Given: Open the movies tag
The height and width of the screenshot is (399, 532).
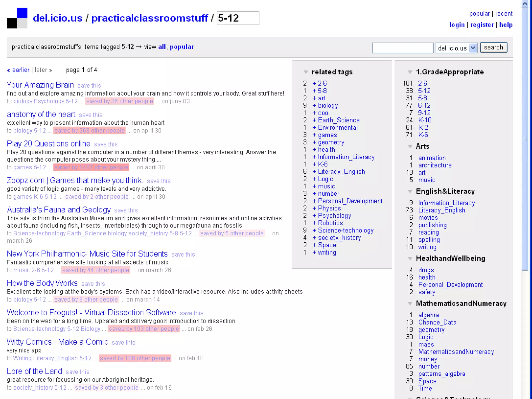Looking at the screenshot, I should (x=428, y=218).
